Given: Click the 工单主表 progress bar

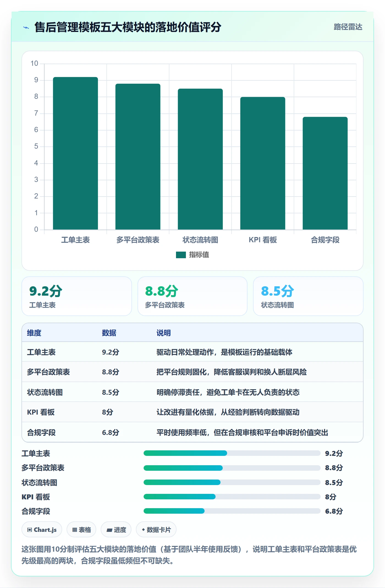Looking at the screenshot, I should click(232, 453).
